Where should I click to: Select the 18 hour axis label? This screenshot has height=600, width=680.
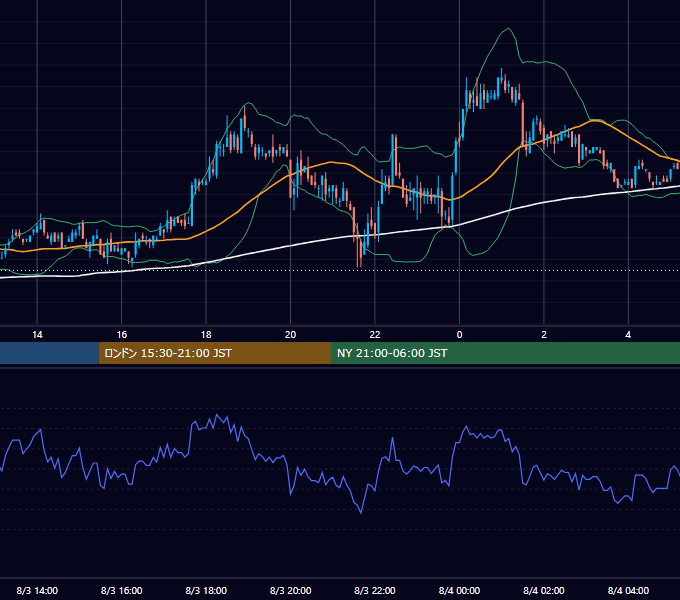[x=206, y=335]
